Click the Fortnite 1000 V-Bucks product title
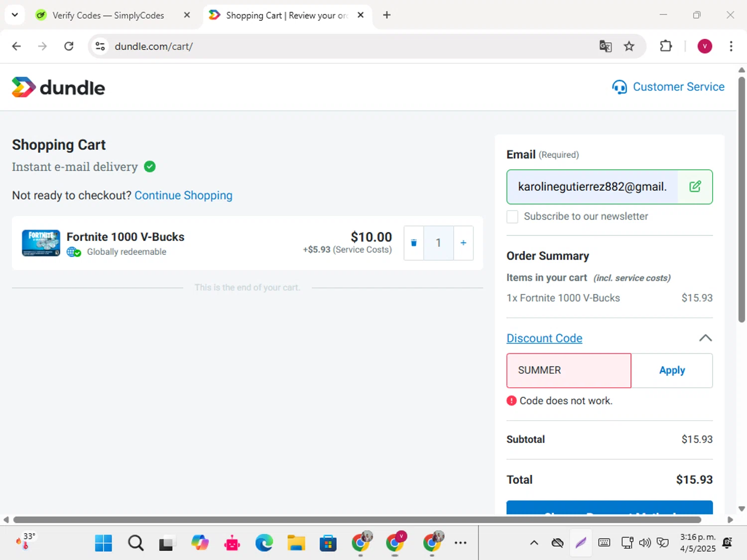The image size is (747, 560). point(125,237)
